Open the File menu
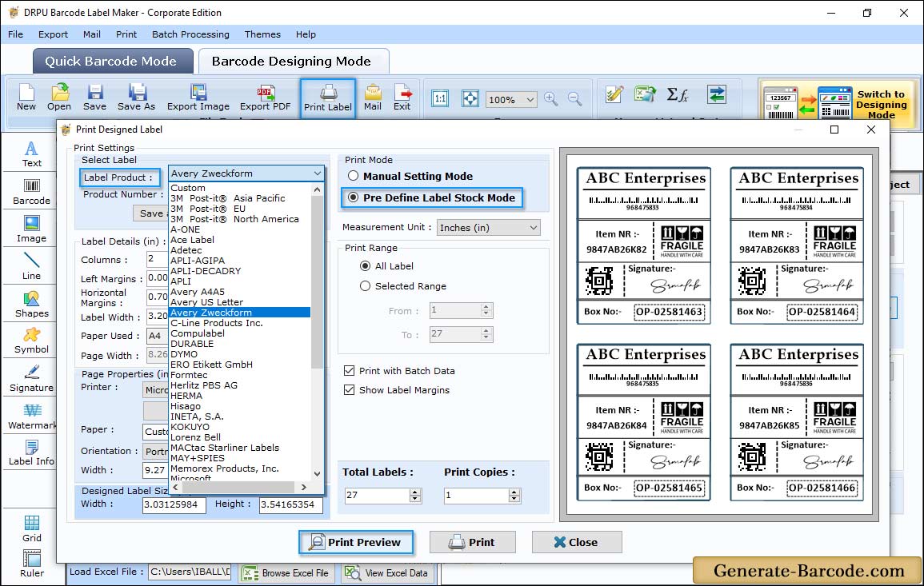 tap(15, 34)
